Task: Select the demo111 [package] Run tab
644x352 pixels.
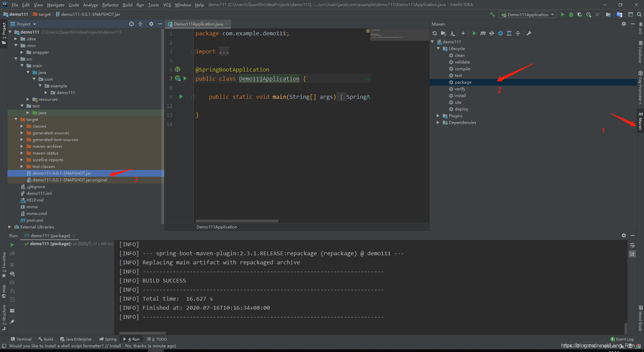Action: (x=50, y=235)
